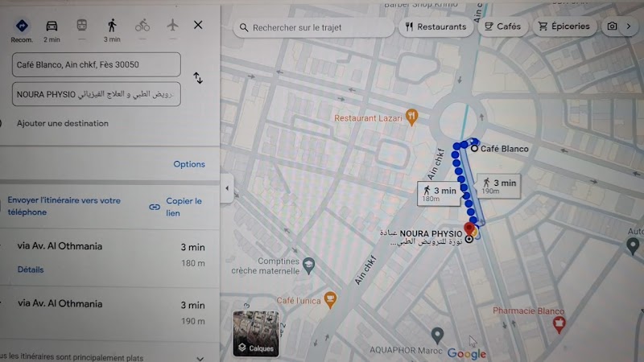This screenshot has width=644, height=362.
Task: Select the flight travel mode icon
Action: tap(172, 25)
